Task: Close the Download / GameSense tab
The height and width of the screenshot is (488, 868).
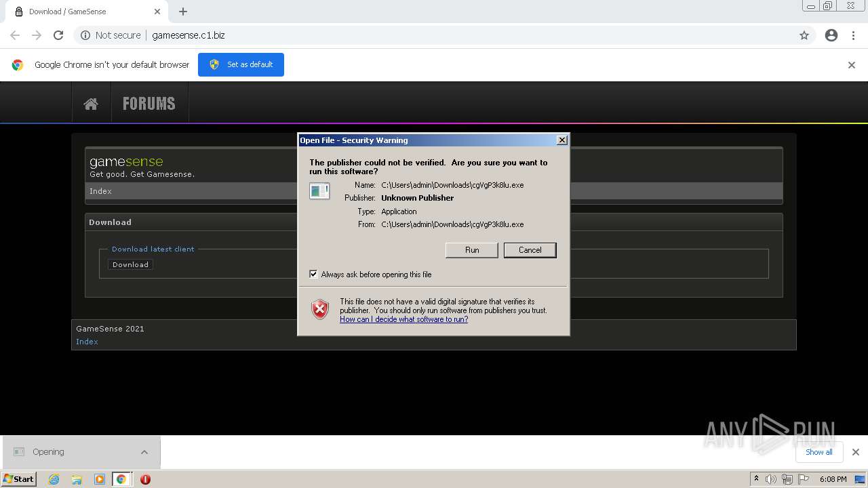Action: (157, 12)
